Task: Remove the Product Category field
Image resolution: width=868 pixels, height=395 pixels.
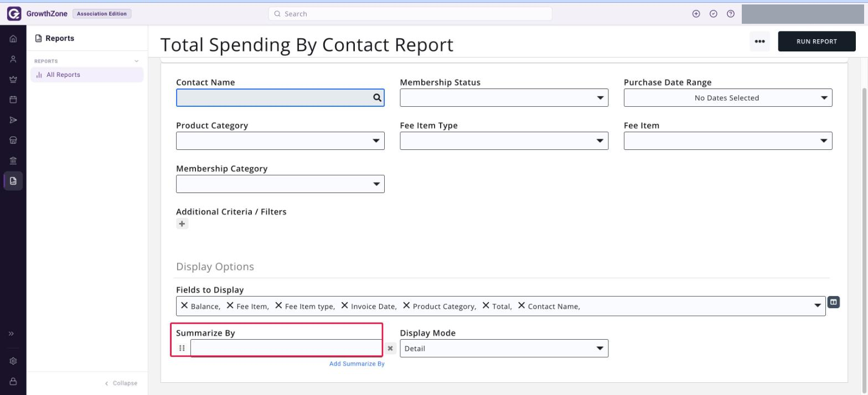Action: [x=406, y=305]
